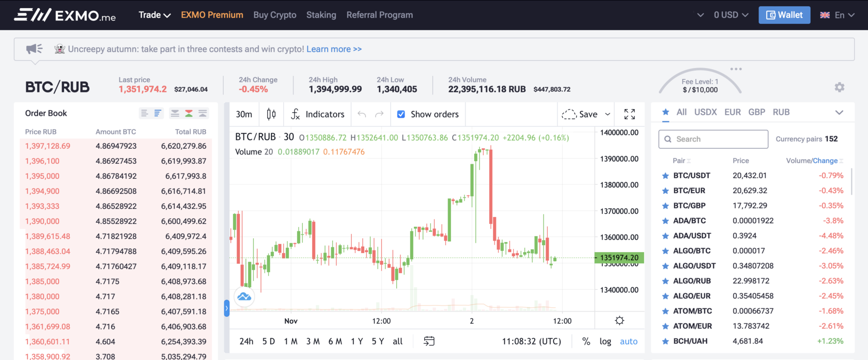Image resolution: width=868 pixels, height=360 pixels.
Task: Click the cloud chart logo icon
Action: 244,296
